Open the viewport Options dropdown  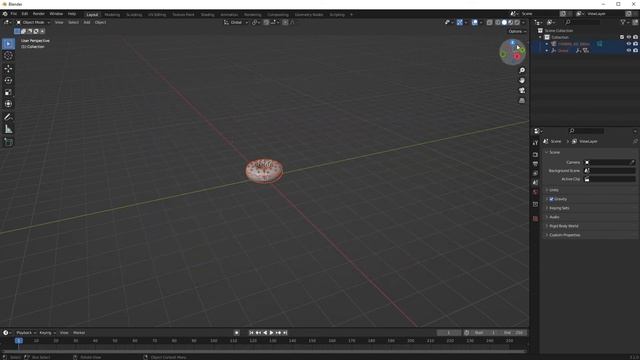[x=517, y=31]
